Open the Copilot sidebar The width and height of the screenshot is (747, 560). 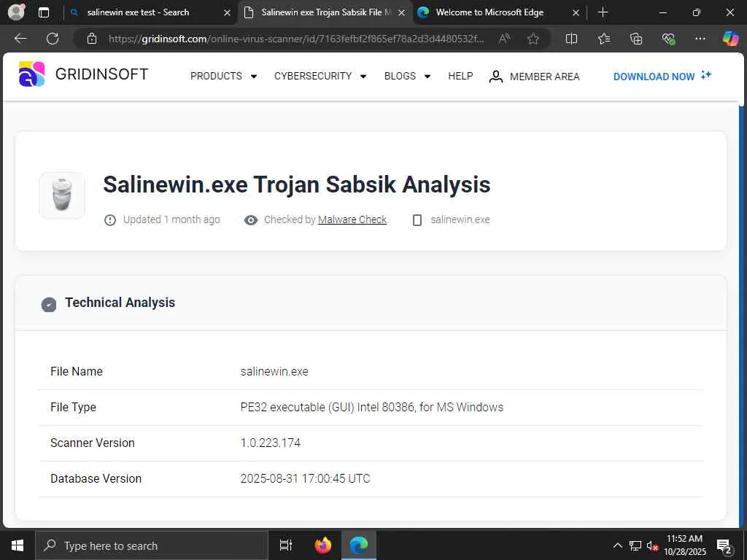(x=730, y=39)
